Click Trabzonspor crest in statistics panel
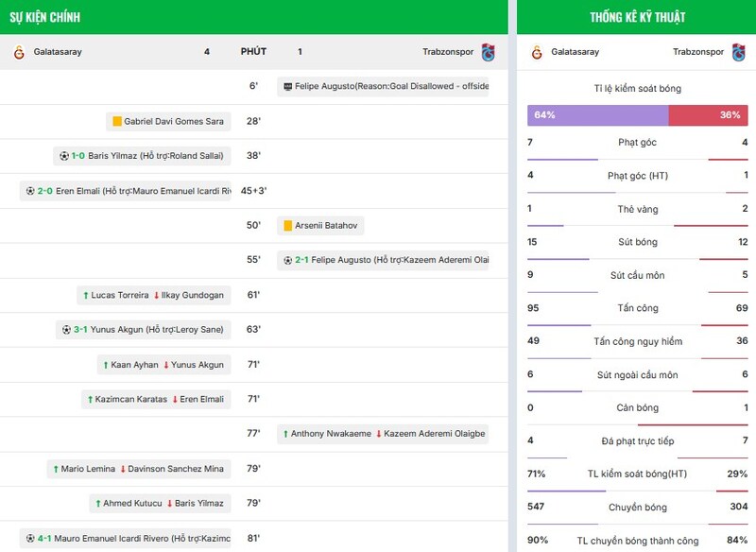The height and width of the screenshot is (552, 756). point(738,52)
